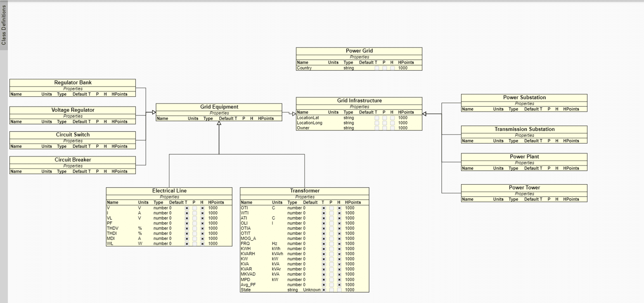Click the Regulator Bank class header
This screenshot has height=303, width=644.
73,82
